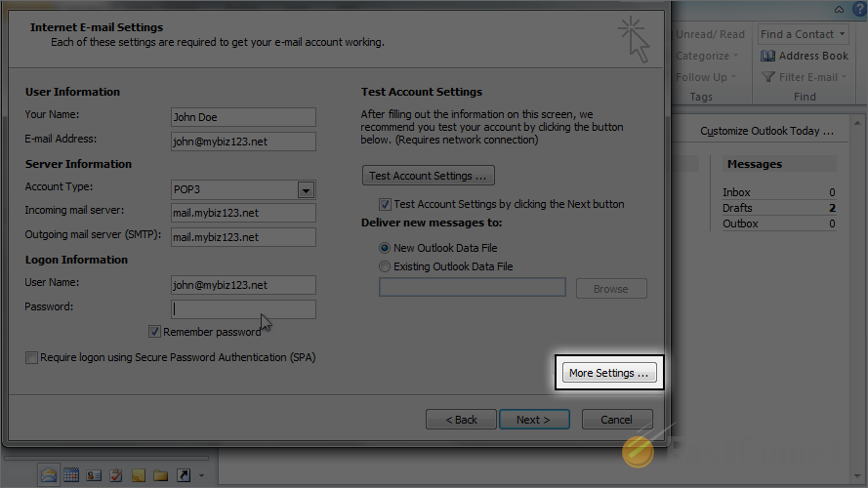Open Tasks view in Outlook navigation bar
Image resolution: width=868 pixels, height=488 pixels.
115,474
